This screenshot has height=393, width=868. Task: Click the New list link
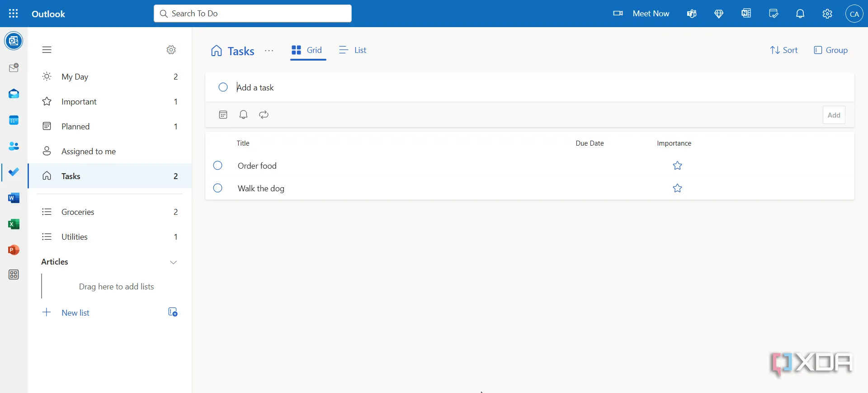75,313
